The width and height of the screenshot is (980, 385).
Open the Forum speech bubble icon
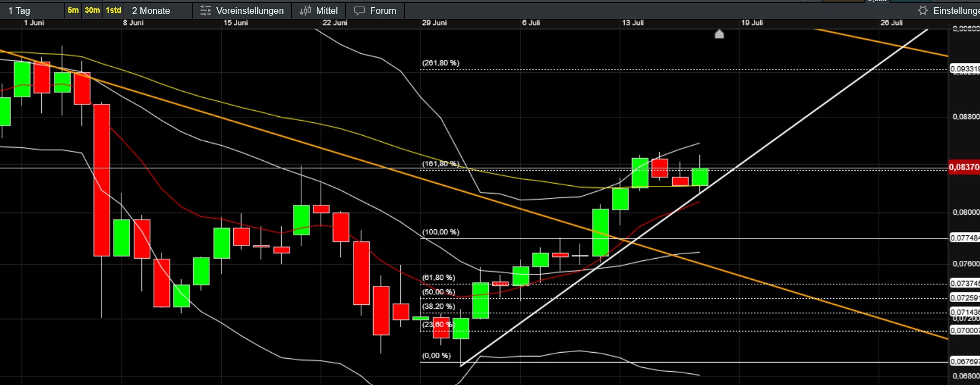click(360, 11)
